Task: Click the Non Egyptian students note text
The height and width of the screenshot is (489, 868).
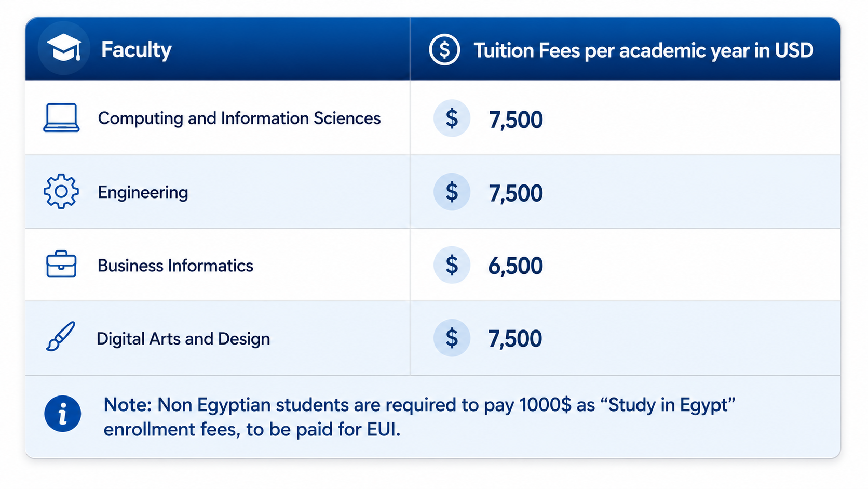Action: coord(419,417)
